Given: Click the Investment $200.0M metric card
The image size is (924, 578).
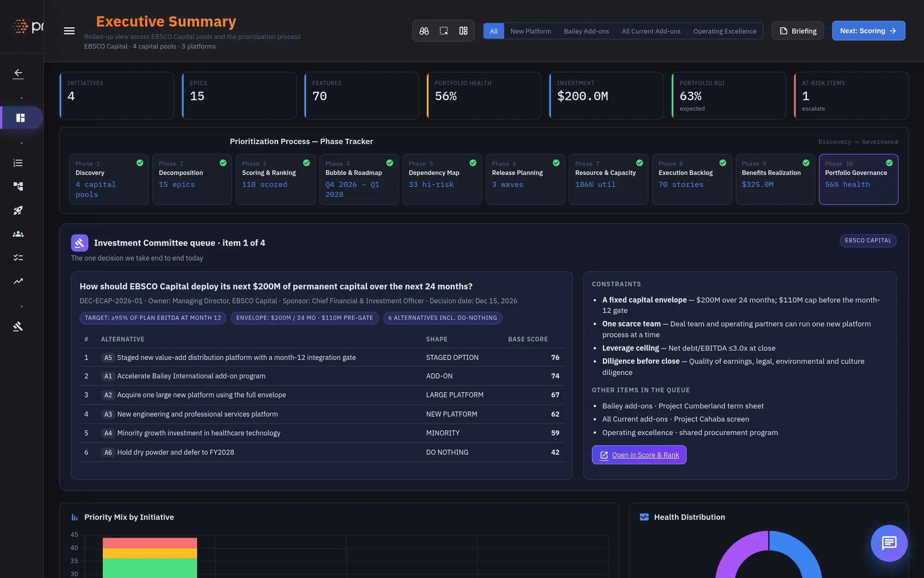Looking at the screenshot, I should point(606,96).
